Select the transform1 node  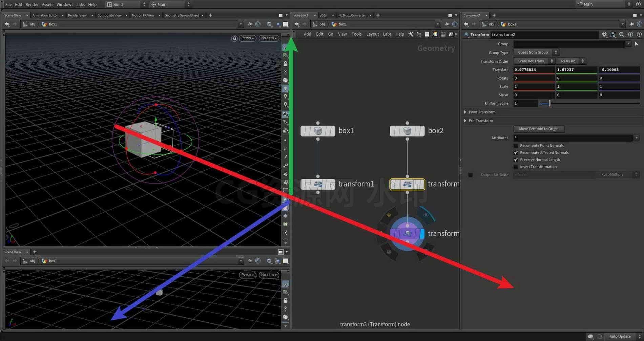[x=318, y=184]
